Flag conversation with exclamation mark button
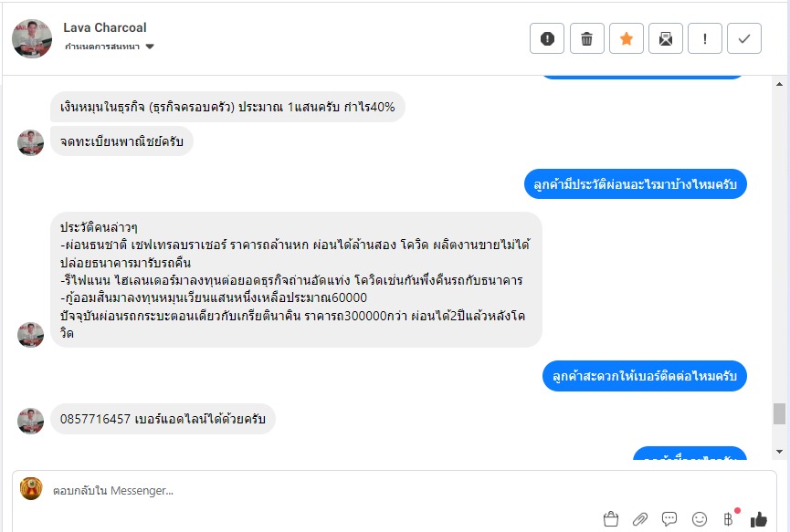This screenshot has height=532, width=790. pos(705,38)
